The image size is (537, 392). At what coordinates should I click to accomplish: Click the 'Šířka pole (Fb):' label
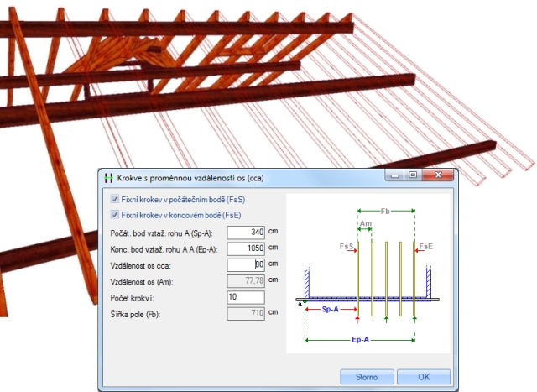pos(135,314)
